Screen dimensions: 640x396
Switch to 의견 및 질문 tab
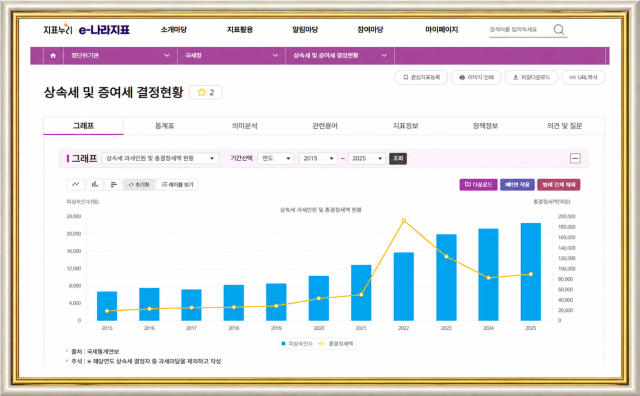click(564, 126)
